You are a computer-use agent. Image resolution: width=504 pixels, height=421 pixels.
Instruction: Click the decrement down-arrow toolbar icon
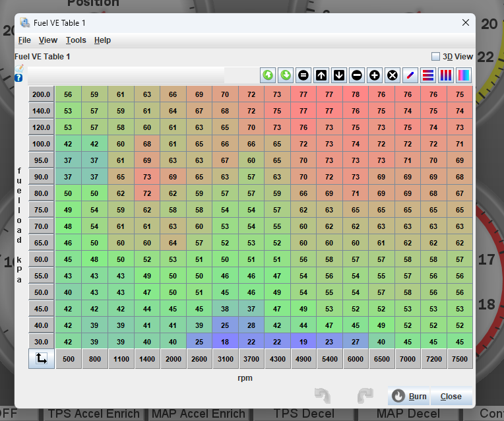pyautogui.click(x=339, y=75)
